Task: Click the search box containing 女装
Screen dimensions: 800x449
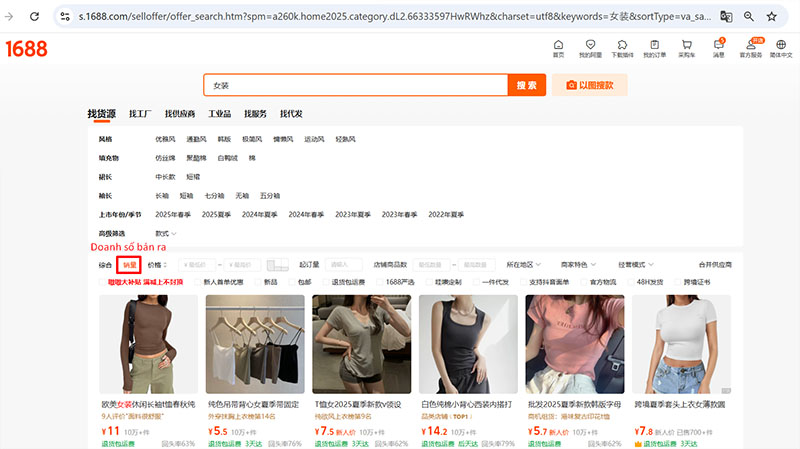Action: (x=355, y=85)
